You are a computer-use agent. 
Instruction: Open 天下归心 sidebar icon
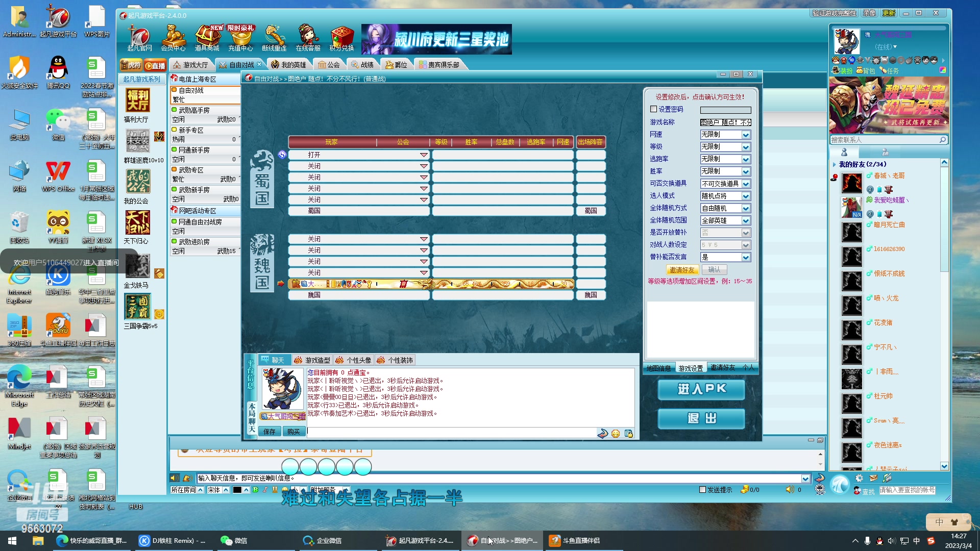[138, 222]
